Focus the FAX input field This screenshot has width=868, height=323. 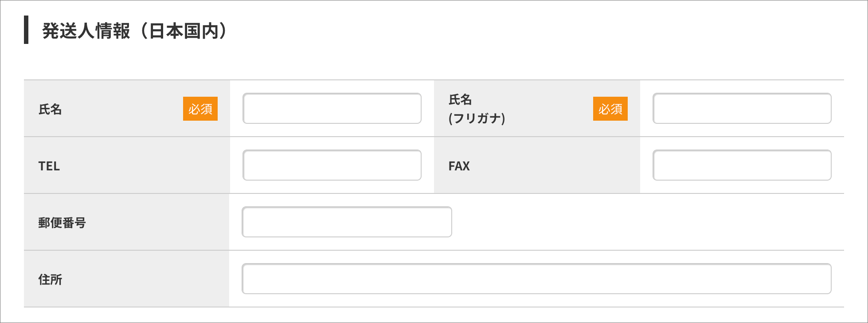pos(742,165)
